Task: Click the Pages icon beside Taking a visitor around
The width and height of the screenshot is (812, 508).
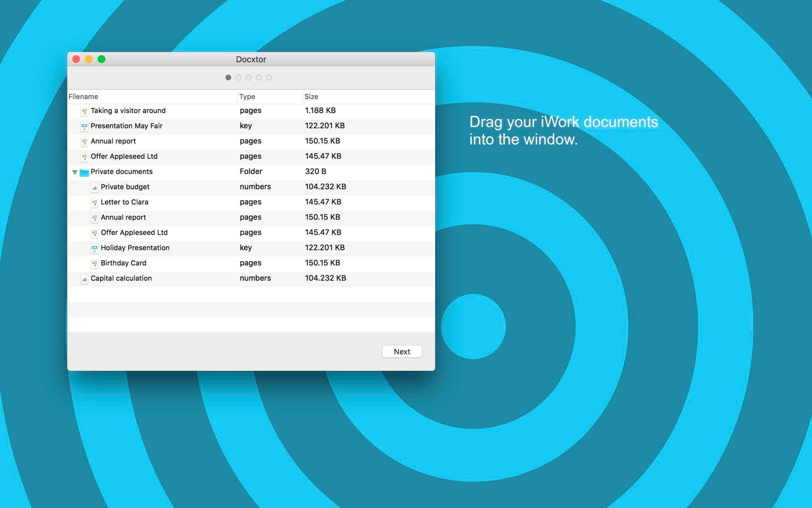Action: coord(84,111)
